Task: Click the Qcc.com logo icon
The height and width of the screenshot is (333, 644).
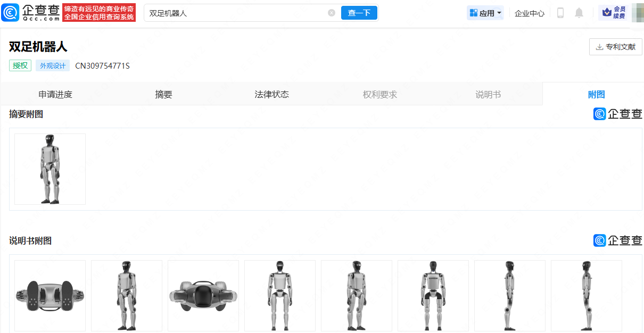Action: (x=10, y=13)
